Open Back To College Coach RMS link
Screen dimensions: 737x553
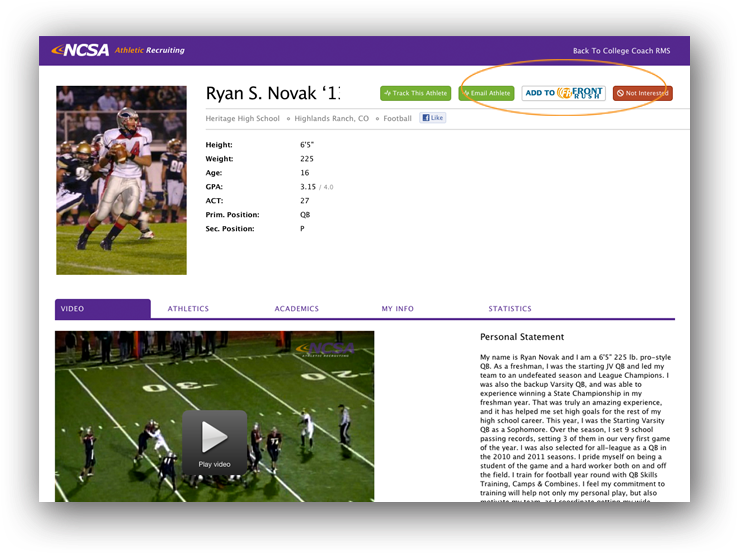621,51
